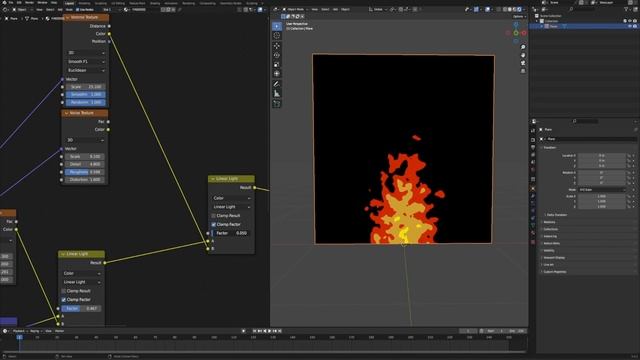The width and height of the screenshot is (640, 360).
Task: Select the combined Transform tool
Action: [x=277, y=74]
